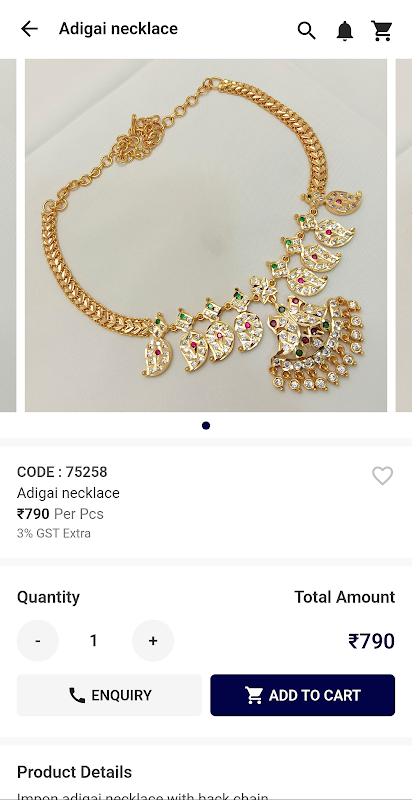Go back using the arrow icon
This screenshot has width=412, height=800.
29,29
